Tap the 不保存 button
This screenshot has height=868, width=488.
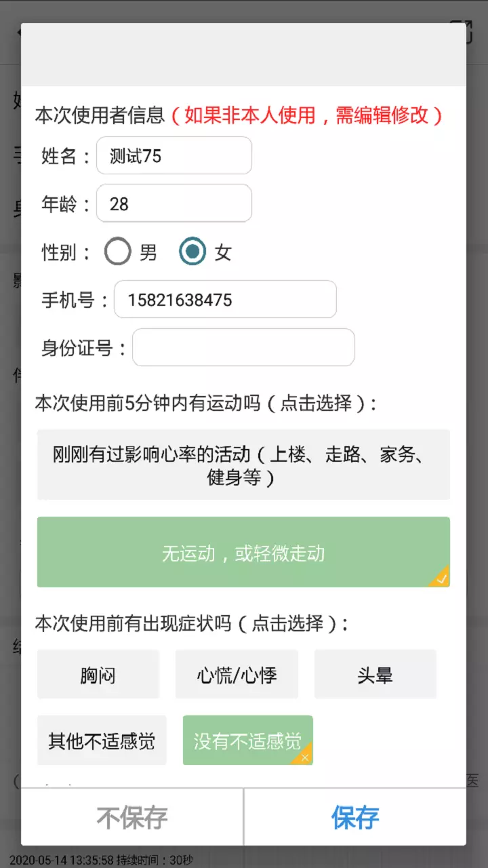click(x=132, y=817)
